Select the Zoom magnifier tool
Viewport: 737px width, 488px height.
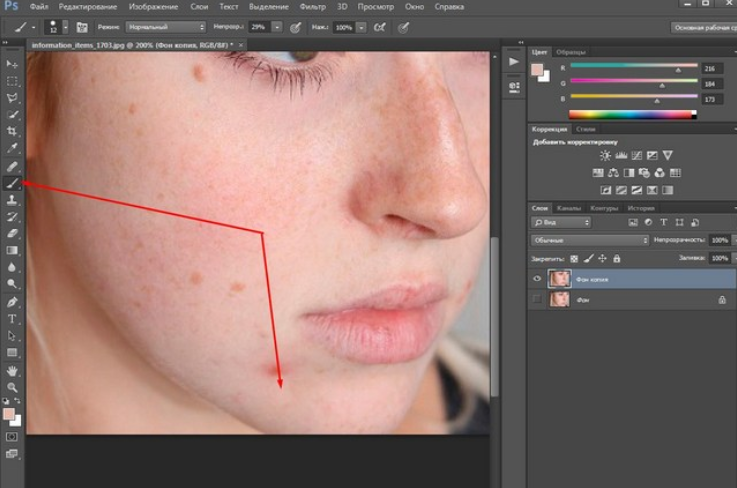point(12,387)
